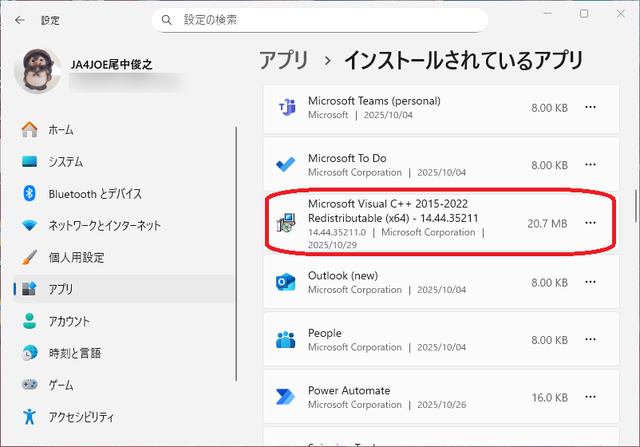Click the 2025/10/26 install date

coord(441,405)
